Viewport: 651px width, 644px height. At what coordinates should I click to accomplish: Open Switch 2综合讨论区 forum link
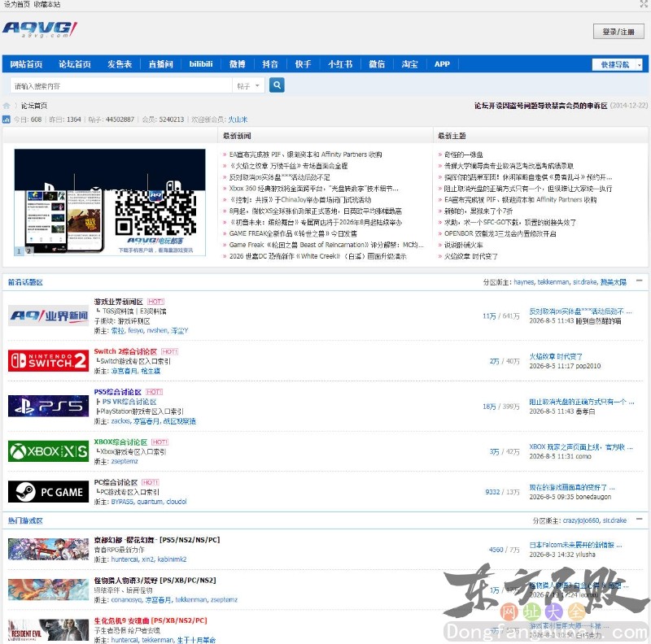click(x=125, y=351)
